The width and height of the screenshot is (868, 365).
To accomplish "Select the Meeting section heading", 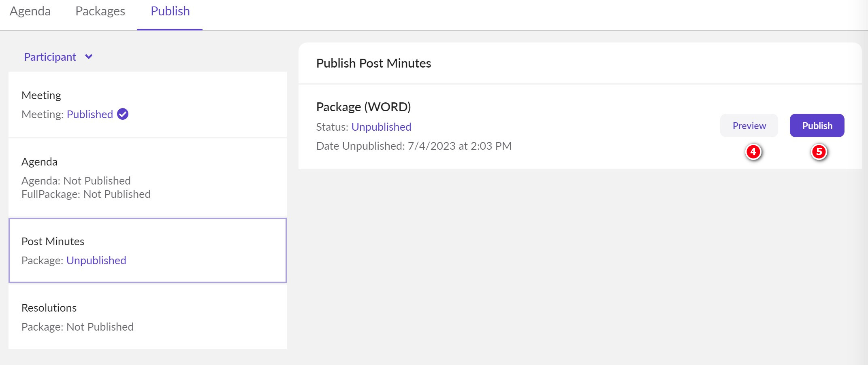I will 41,95.
